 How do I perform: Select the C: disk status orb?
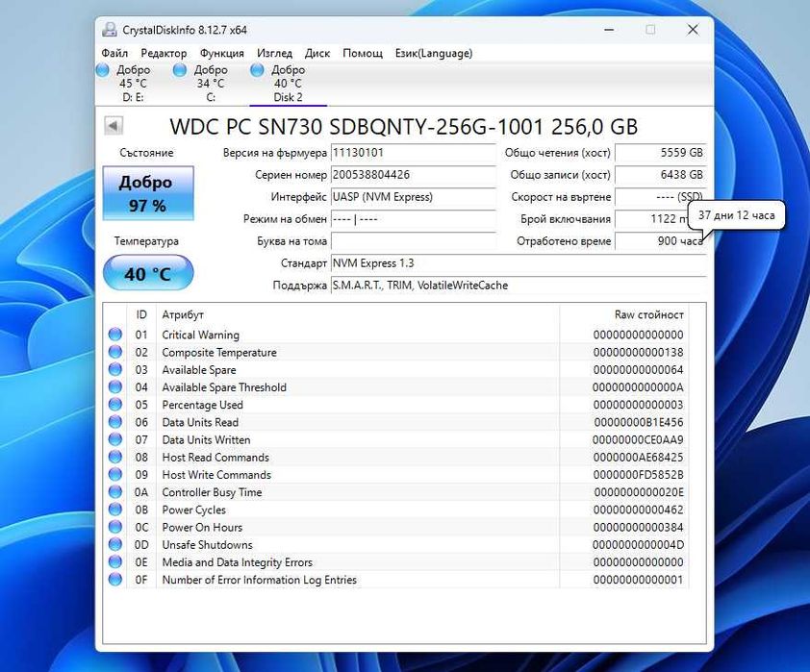pos(180,69)
